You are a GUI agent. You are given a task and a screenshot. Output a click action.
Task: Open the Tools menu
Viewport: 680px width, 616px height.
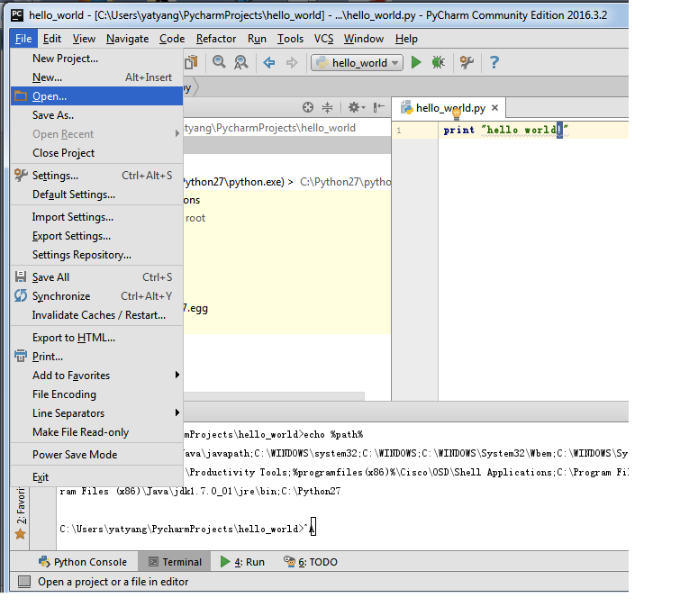click(290, 39)
